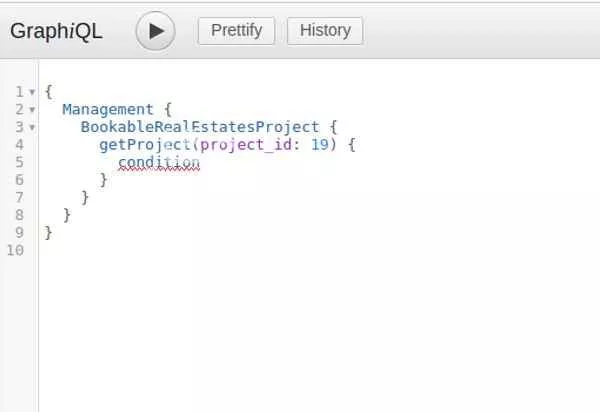Click the getProject function name
This screenshot has height=412, width=600.
[x=145, y=145]
